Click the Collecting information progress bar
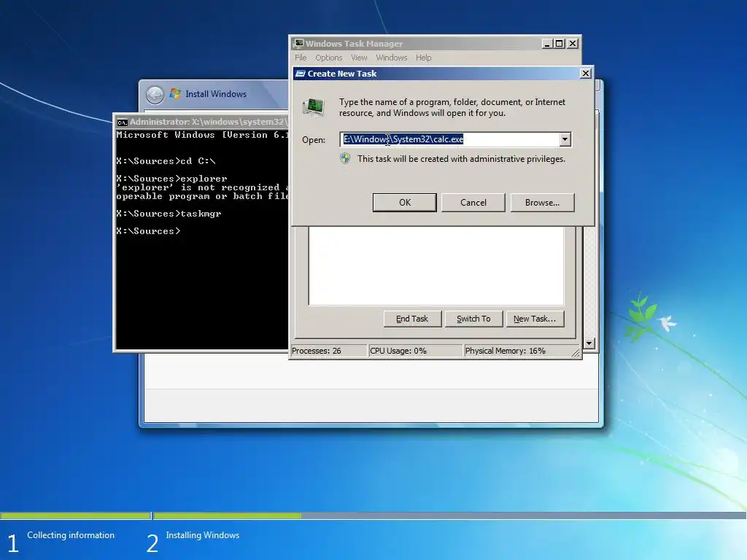 point(75,516)
